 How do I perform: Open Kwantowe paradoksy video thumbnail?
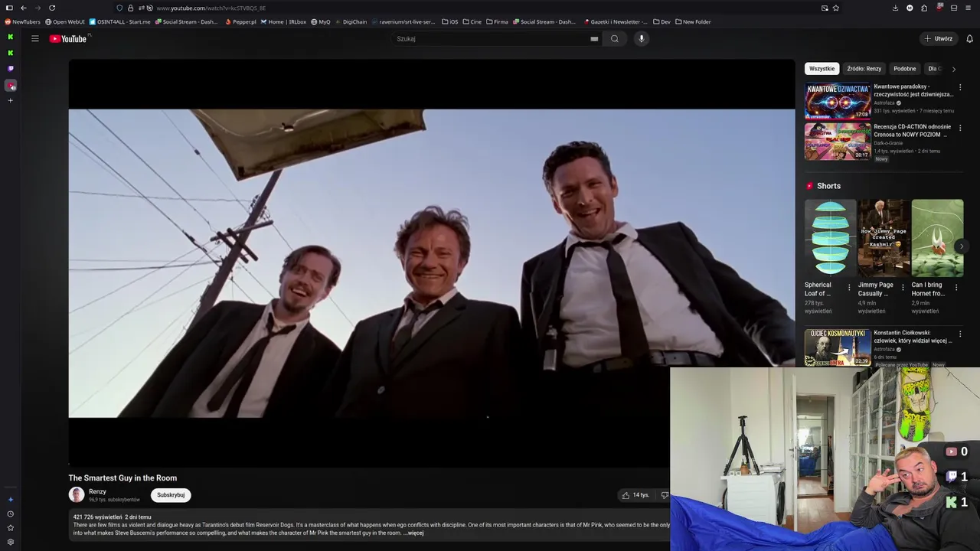[838, 100]
